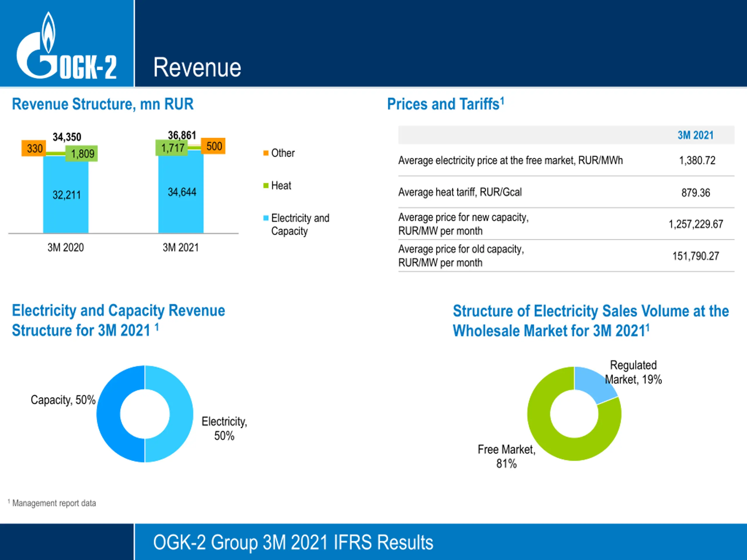Select the 'Revenue Structure, mn RUR' heading

(x=103, y=104)
